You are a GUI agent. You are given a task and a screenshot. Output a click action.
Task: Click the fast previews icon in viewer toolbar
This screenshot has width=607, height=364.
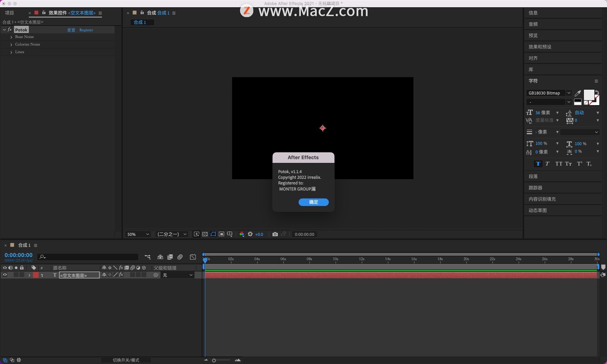click(197, 234)
